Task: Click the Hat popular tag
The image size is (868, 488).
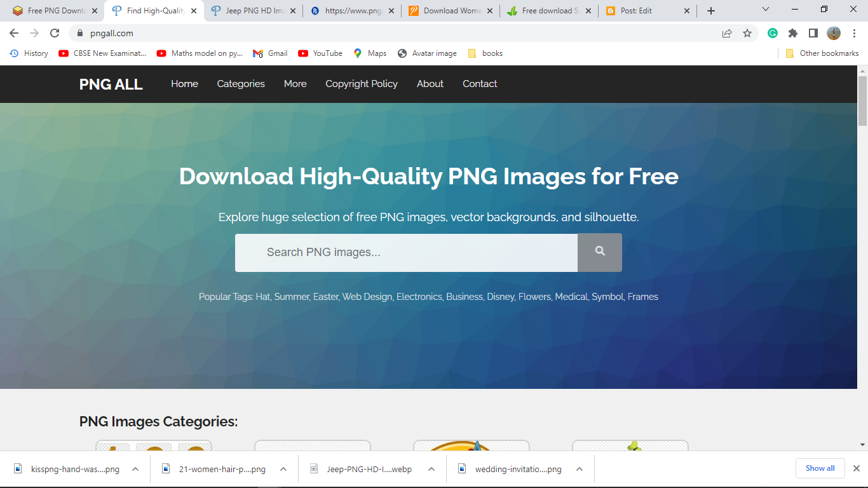Action: coord(263,297)
